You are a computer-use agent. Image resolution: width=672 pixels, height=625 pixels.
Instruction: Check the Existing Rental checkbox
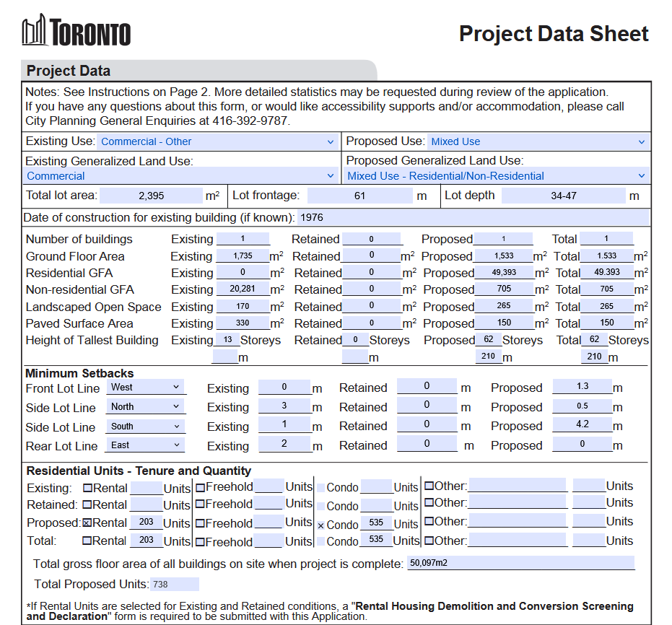point(87,488)
